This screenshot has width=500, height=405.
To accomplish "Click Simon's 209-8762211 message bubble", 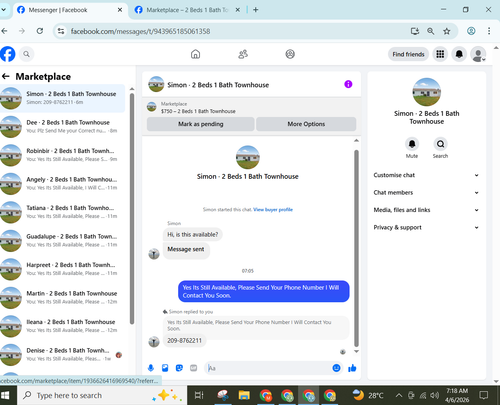I will (x=184, y=341).
